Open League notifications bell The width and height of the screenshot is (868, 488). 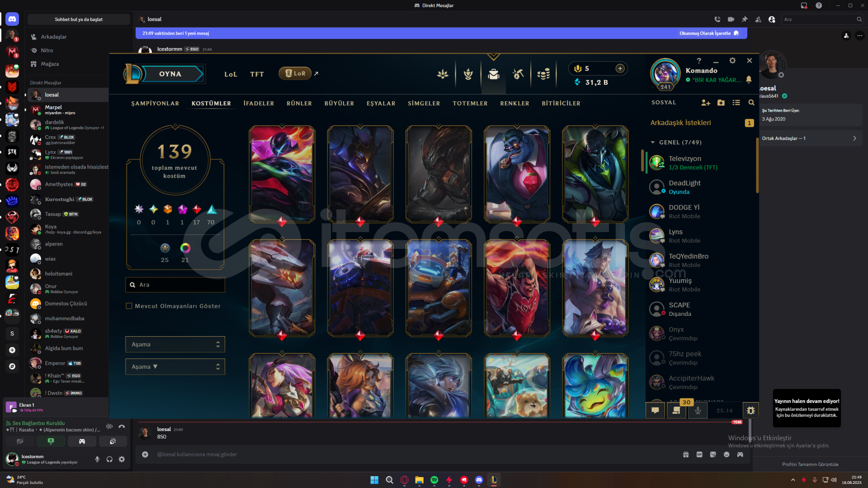[749, 80]
